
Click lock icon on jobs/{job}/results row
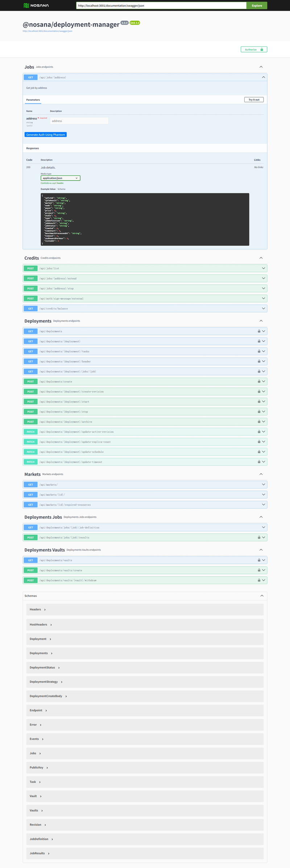coord(259,537)
